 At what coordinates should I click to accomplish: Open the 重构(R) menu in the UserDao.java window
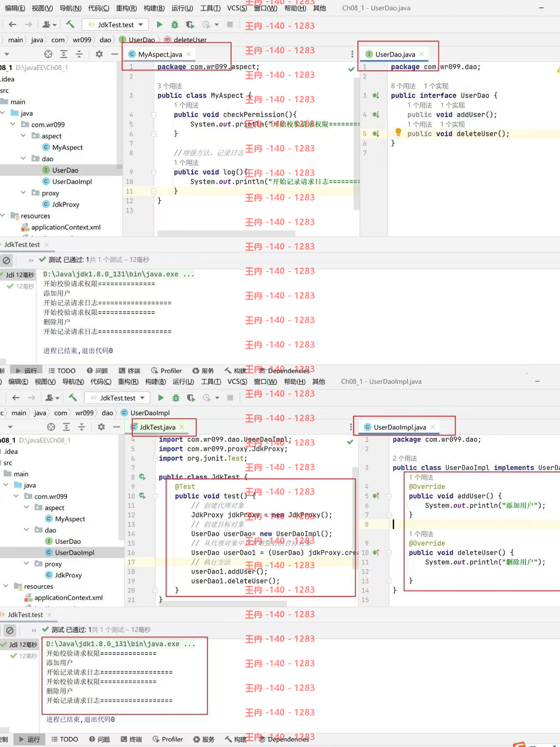tap(126, 8)
